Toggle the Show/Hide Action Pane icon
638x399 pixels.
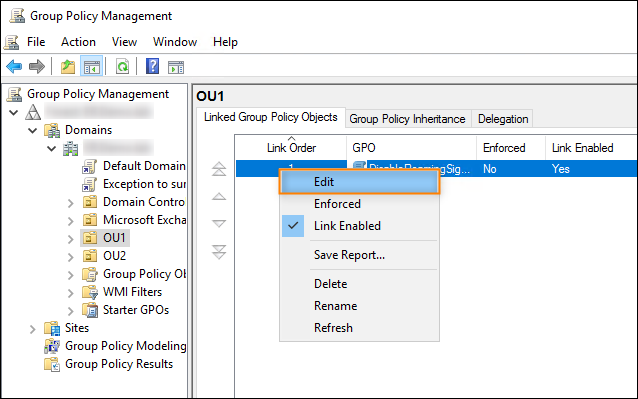pyautogui.click(x=176, y=67)
